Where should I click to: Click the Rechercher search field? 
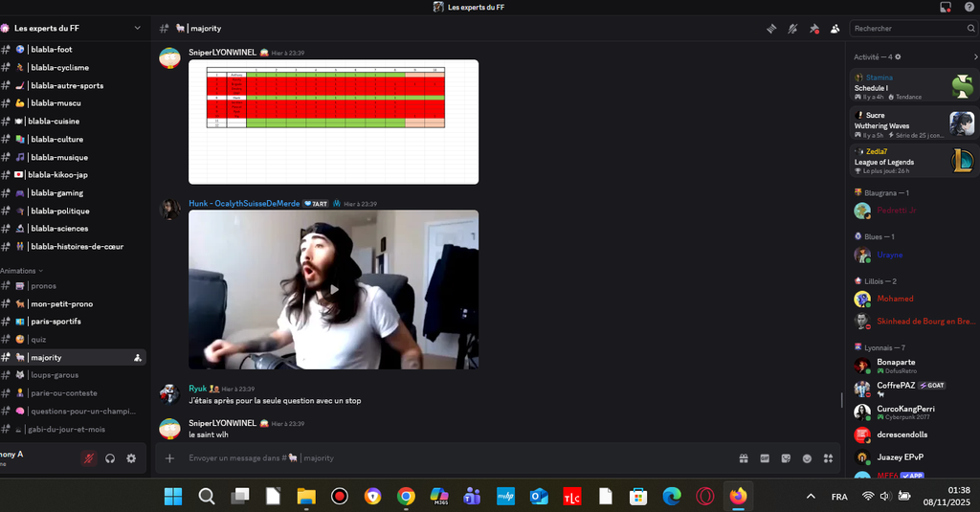(x=904, y=29)
